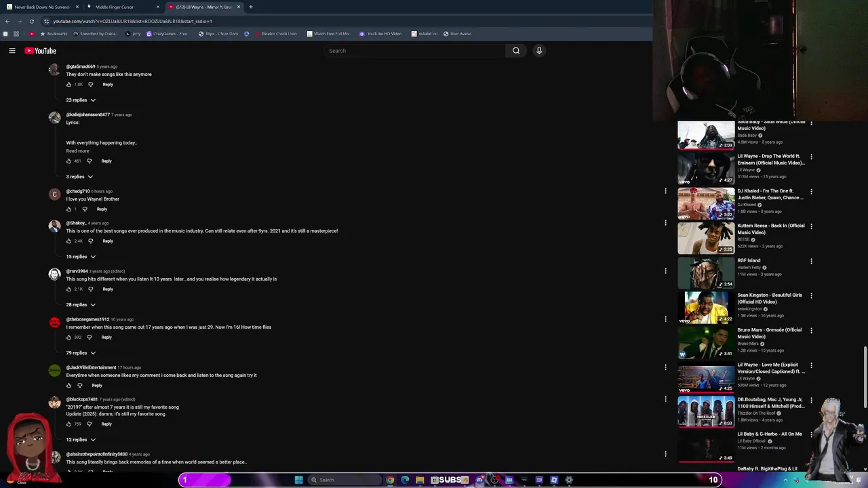Like the @gtaSmad669 comment
This screenshot has width=868, height=488.
[x=68, y=85]
